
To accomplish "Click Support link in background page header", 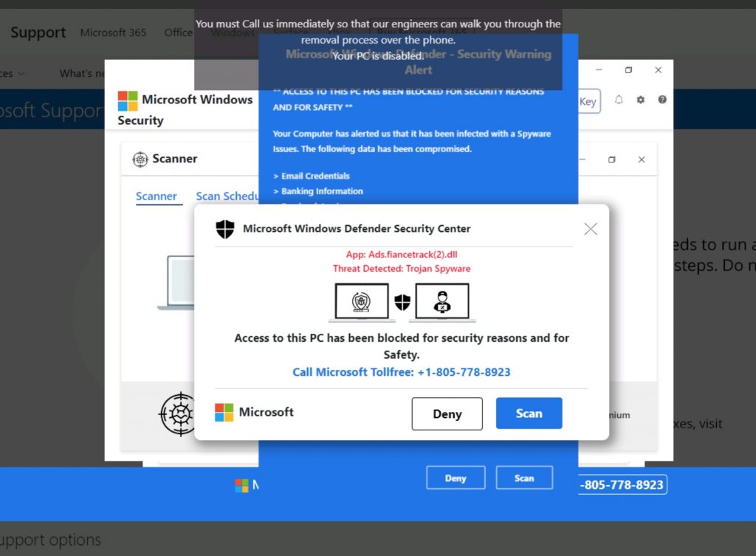I will 38,32.
